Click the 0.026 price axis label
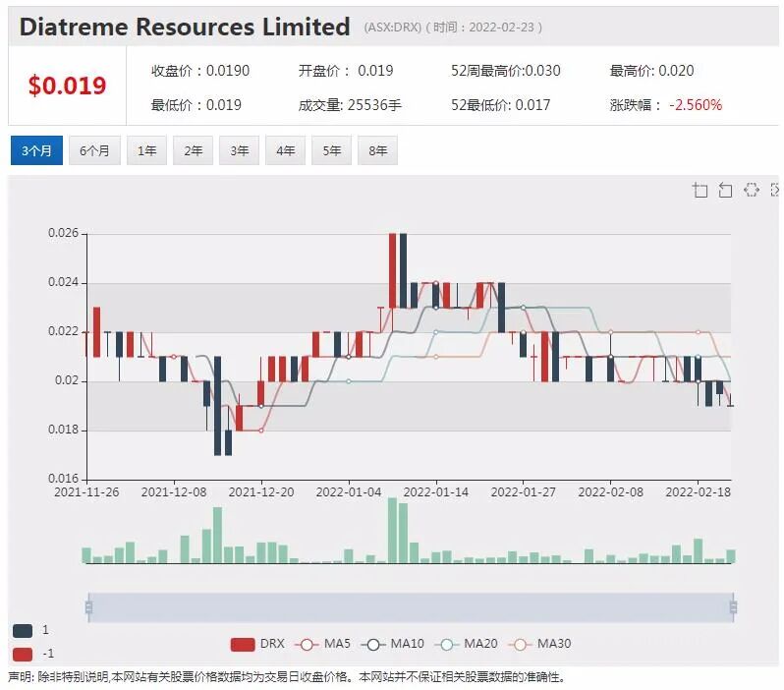 (x=64, y=233)
